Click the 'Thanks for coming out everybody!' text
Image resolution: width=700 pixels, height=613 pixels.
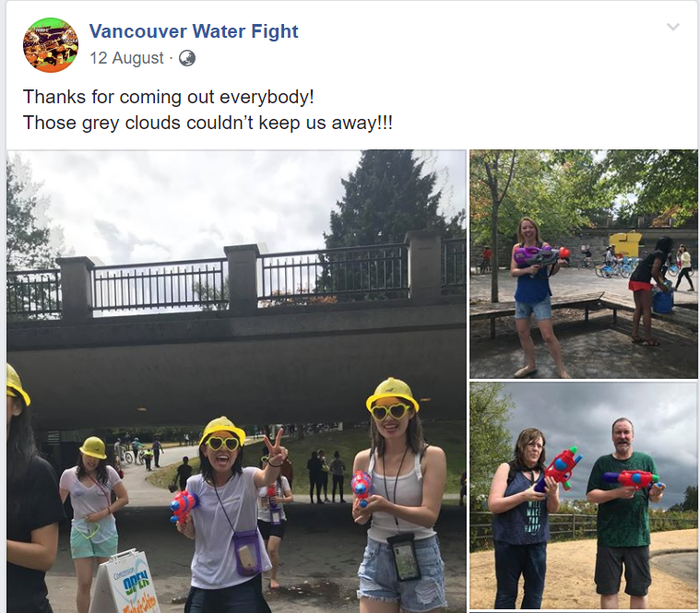[x=168, y=97]
